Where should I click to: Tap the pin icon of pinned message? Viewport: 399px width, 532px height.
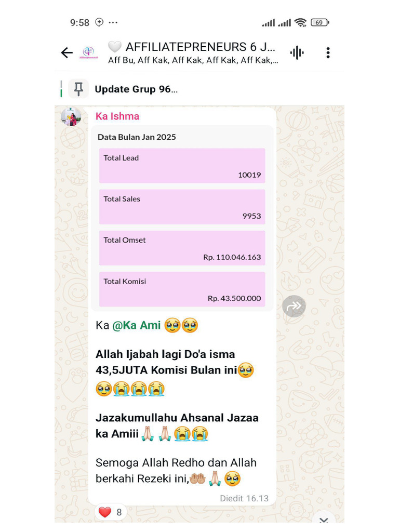78,89
